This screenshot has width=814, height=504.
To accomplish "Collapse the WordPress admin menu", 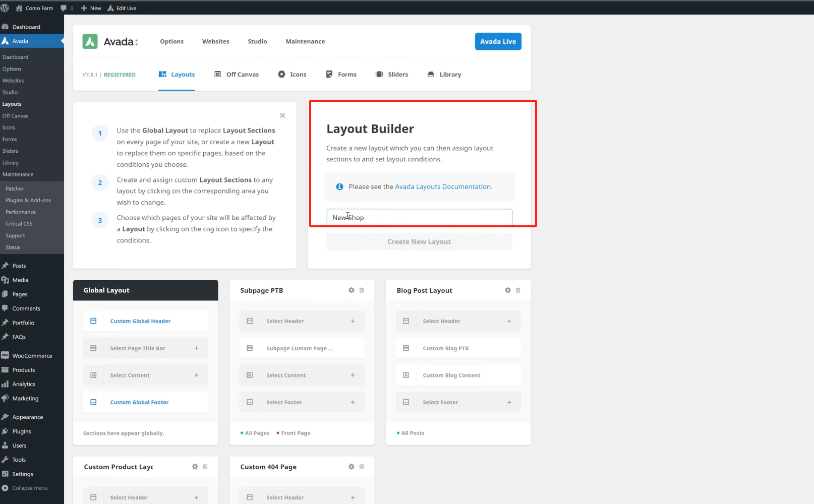I will [x=30, y=488].
